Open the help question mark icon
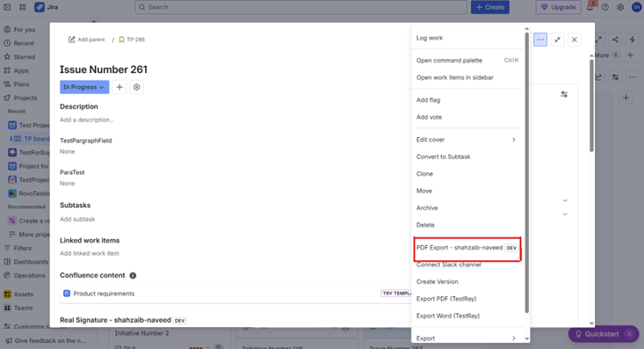This screenshot has height=349, width=644. 605,7
